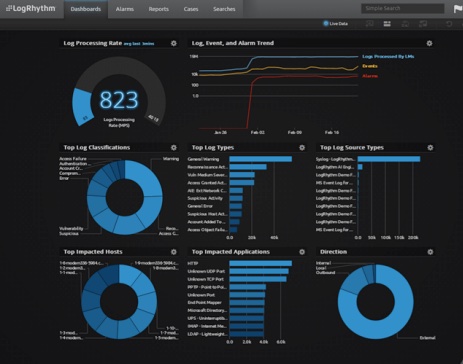Click 'IMAP - Internet Me...' label

pyautogui.click(x=207, y=326)
